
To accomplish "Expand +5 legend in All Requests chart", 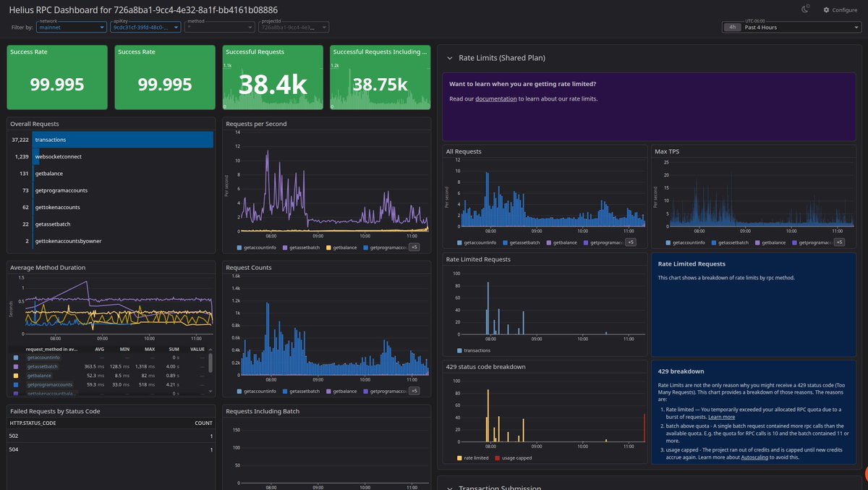I will (x=630, y=242).
